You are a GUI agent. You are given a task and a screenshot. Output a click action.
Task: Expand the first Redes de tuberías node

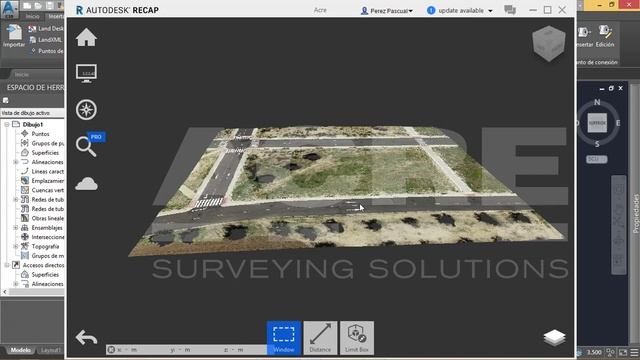[x=16, y=200]
